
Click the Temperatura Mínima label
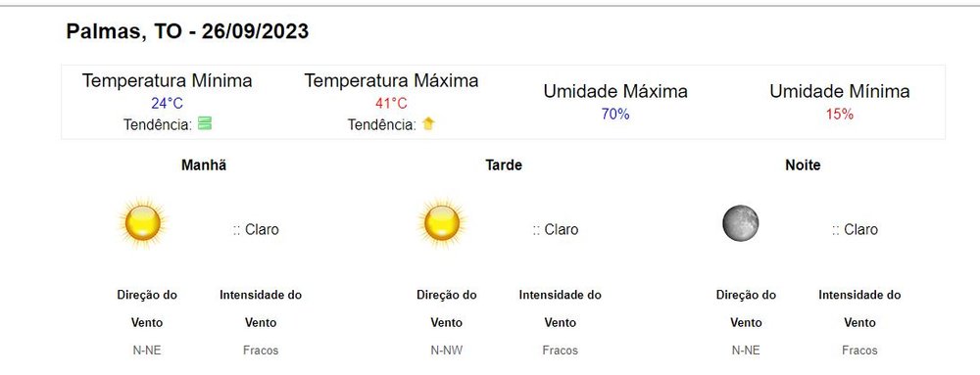(167, 80)
